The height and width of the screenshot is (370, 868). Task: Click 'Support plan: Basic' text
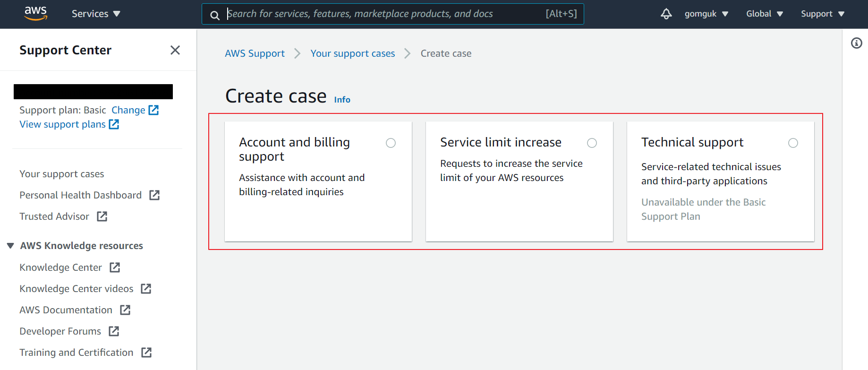click(x=63, y=110)
